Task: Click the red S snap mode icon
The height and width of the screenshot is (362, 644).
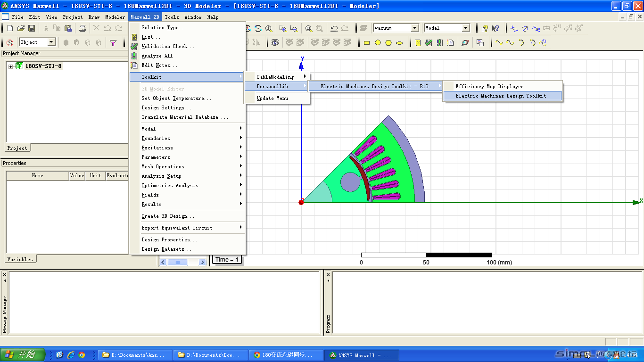Action: (x=10, y=43)
